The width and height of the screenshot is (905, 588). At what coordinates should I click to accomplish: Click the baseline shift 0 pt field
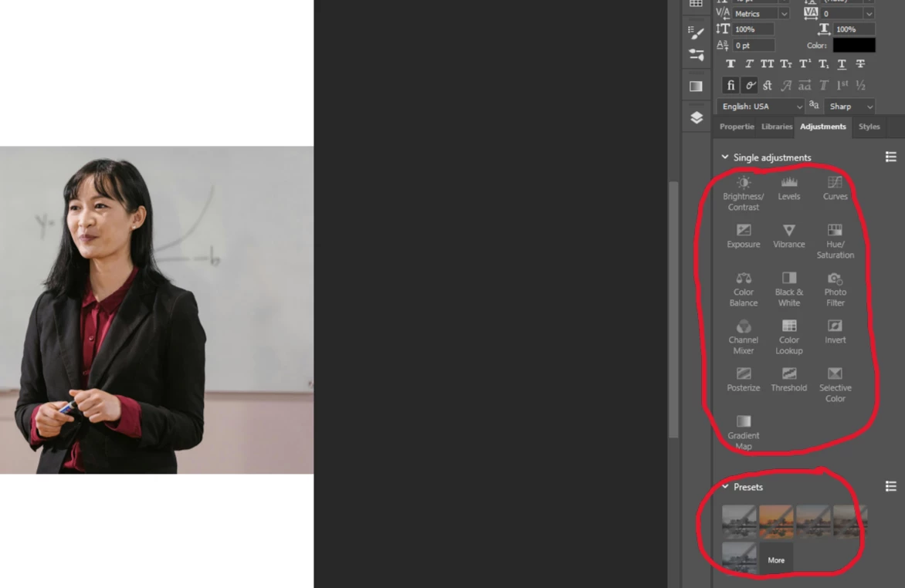click(x=753, y=45)
